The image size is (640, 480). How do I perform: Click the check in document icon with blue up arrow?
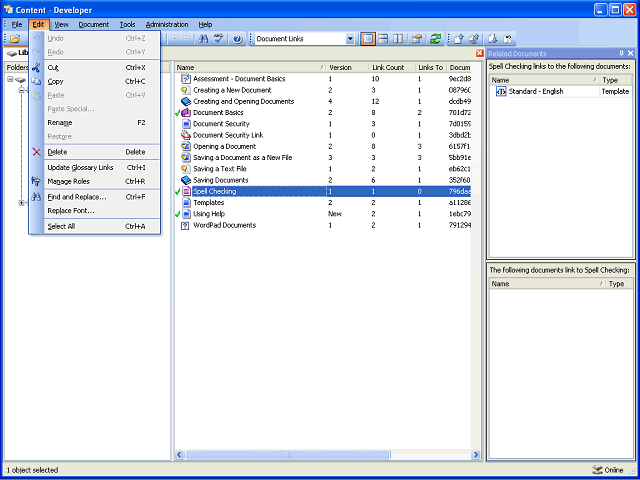click(459, 39)
